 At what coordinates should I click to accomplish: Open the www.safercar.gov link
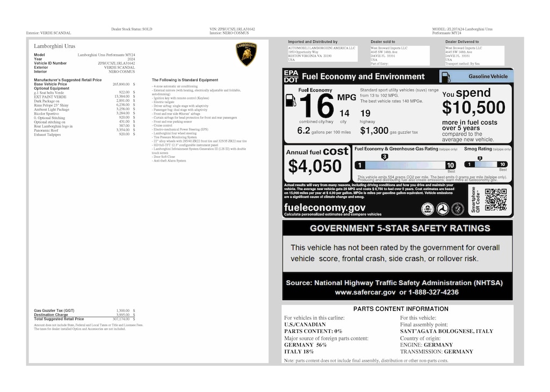tap(365, 293)
